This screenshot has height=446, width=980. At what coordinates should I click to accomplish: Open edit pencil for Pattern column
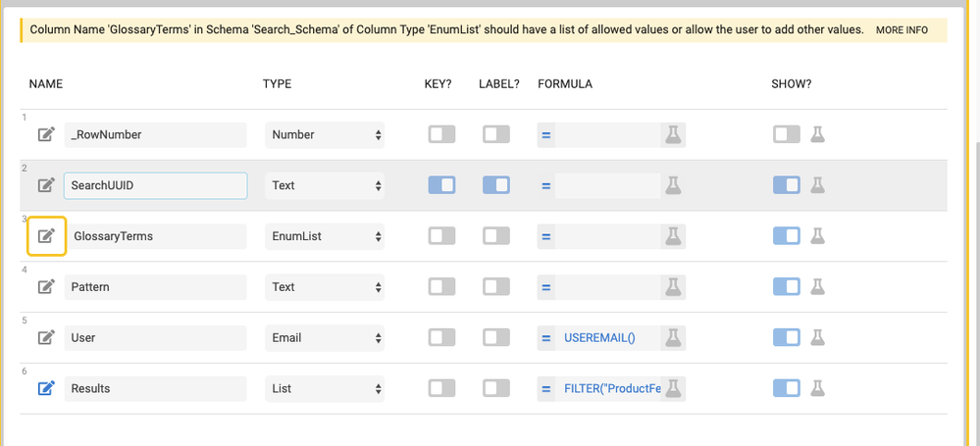coord(47,286)
